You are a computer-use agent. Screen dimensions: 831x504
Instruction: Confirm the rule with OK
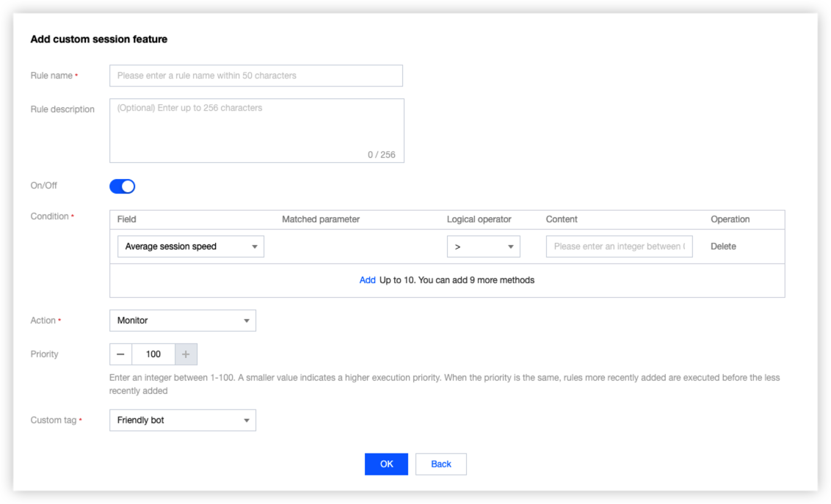coord(386,464)
